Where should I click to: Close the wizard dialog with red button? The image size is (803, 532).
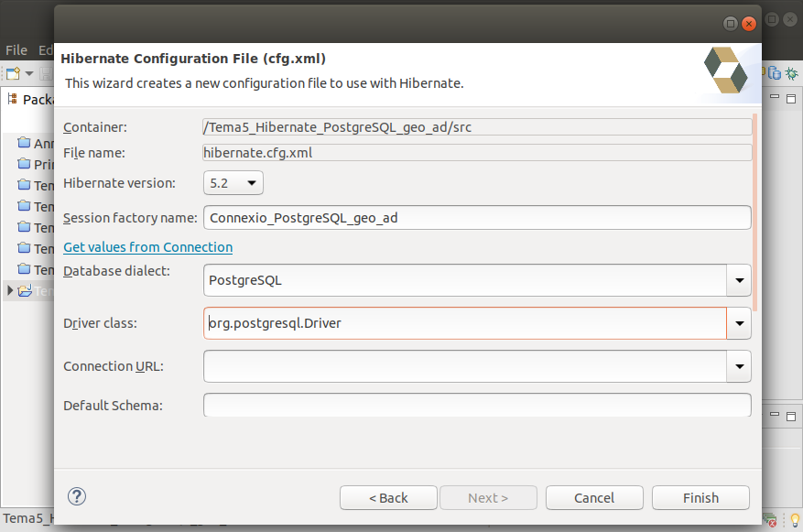click(749, 24)
